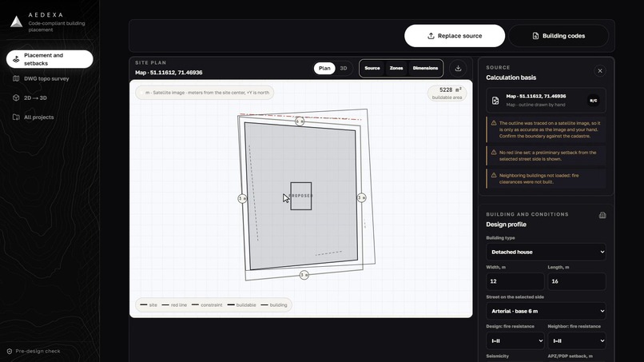Download the site plan
Viewport: 644px width, 362px height.
[459, 68]
